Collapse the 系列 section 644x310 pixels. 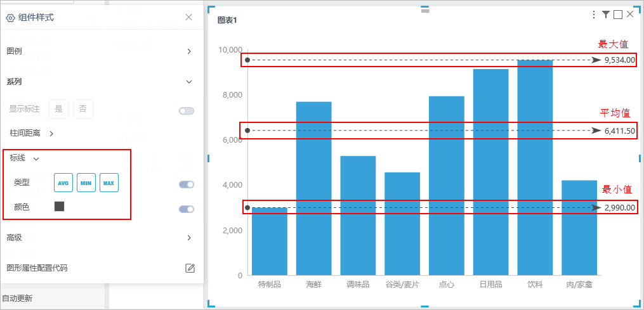point(189,82)
